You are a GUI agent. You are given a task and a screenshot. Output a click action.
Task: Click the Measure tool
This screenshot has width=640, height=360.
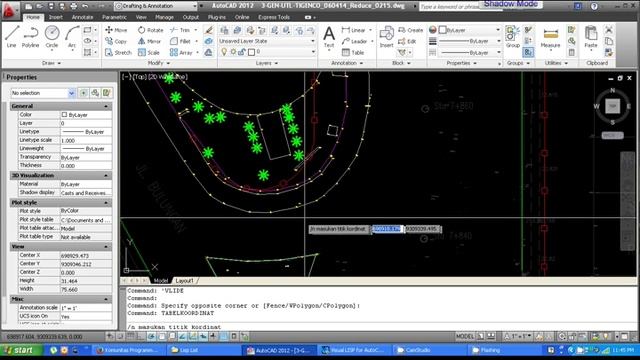(550, 38)
